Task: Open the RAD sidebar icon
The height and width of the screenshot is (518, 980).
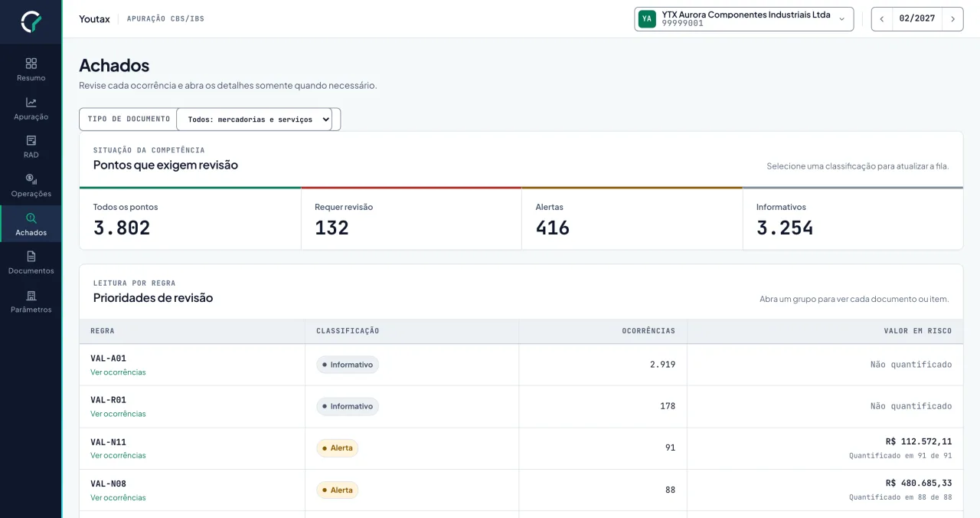Action: [x=31, y=141]
